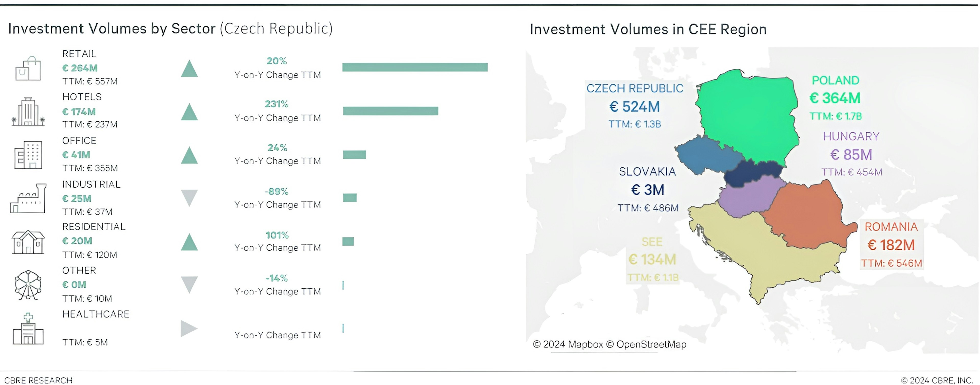Select the Retail volume bar
The width and height of the screenshot is (980, 385).
pos(415,67)
